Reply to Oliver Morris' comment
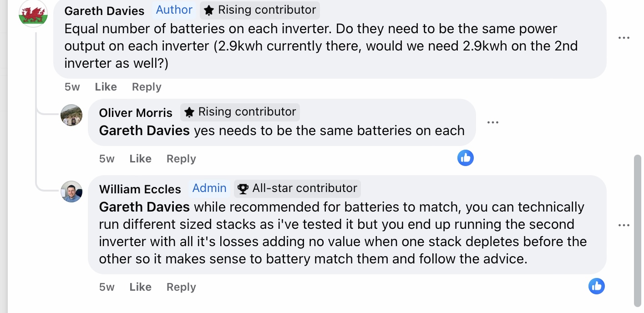The image size is (644, 313). coord(181,159)
